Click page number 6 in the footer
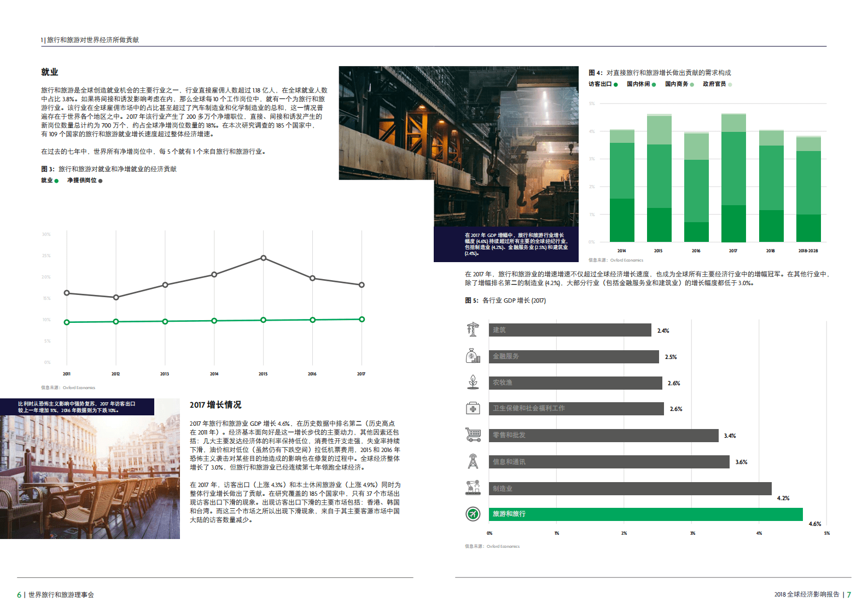The width and height of the screenshot is (868, 614). 19,595
